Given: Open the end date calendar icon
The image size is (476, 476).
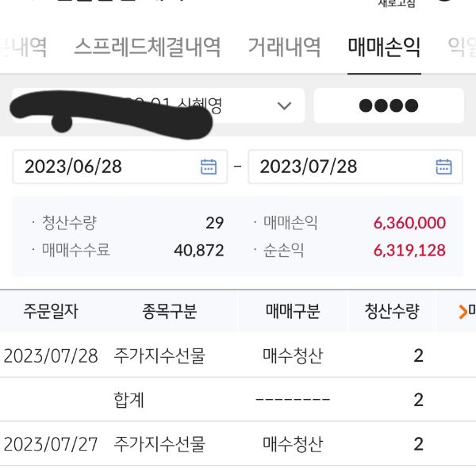Looking at the screenshot, I should [x=443, y=167].
